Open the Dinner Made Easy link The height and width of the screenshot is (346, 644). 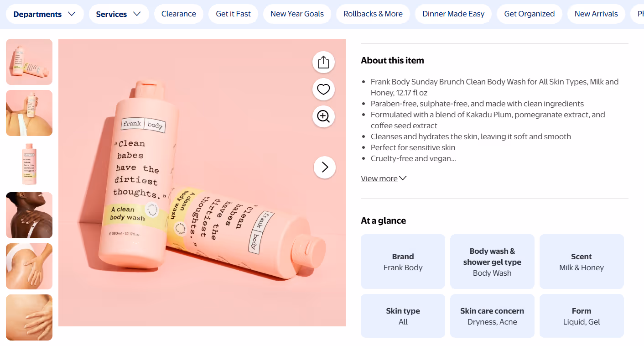click(x=453, y=14)
